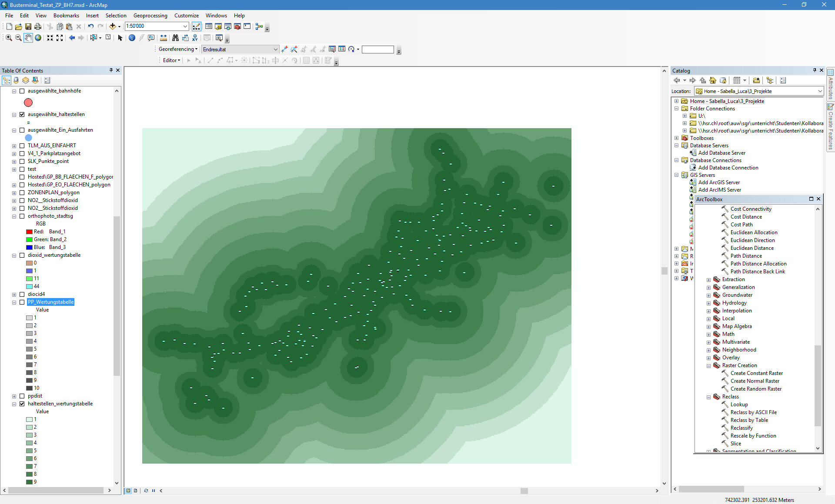This screenshot has width=835, height=504.
Task: Toggle the haltestellen_wertungstabelle layer visibility
Action: point(22,404)
